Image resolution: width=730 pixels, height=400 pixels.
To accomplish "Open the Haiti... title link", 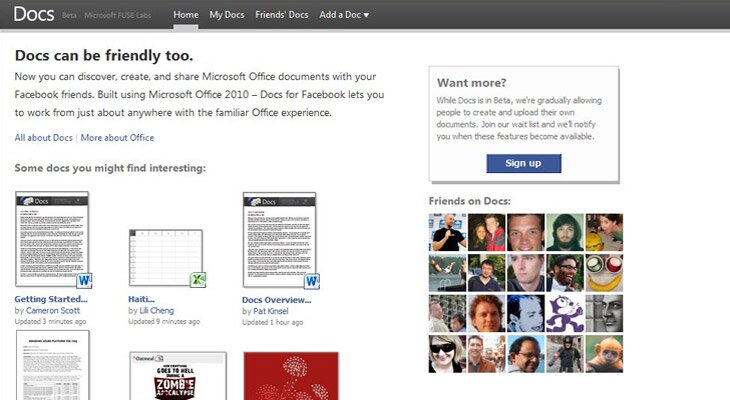I will (142, 299).
